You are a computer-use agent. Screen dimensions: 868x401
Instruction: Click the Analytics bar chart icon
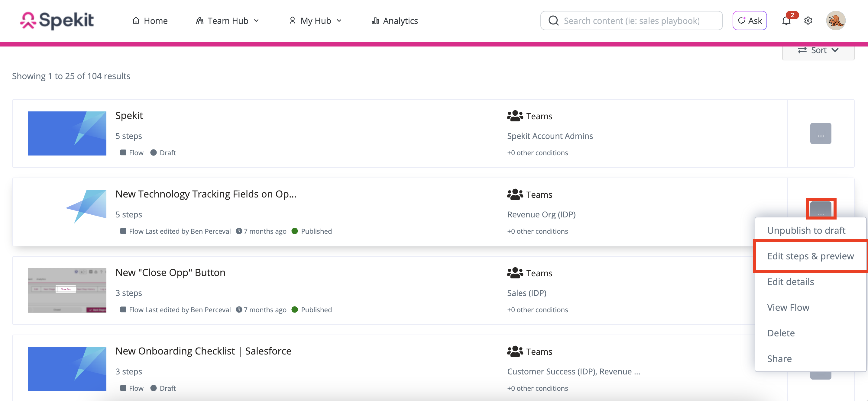[x=375, y=21]
